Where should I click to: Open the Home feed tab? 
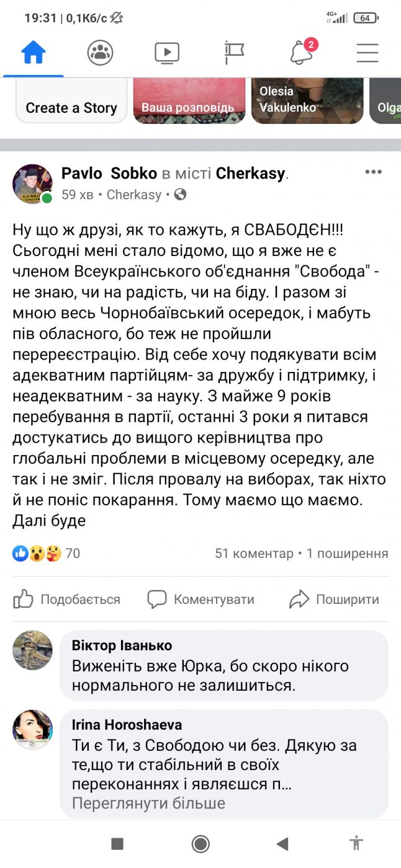click(34, 53)
